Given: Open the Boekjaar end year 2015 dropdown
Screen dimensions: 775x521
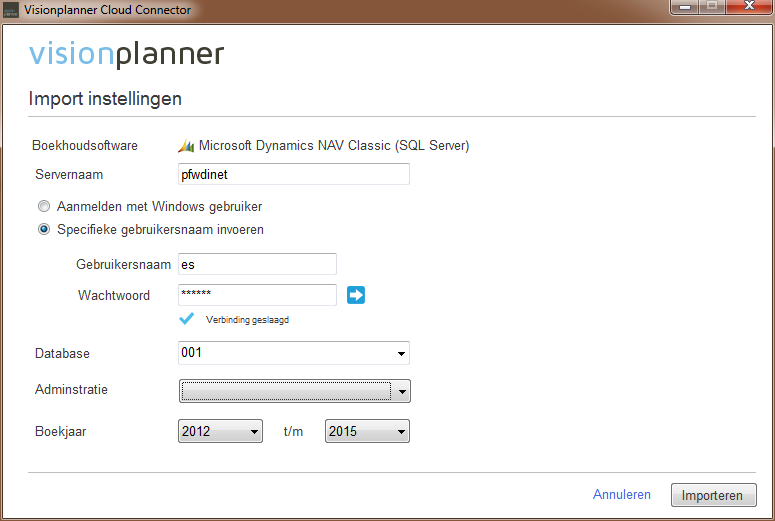Looking at the screenshot, I should tap(367, 431).
